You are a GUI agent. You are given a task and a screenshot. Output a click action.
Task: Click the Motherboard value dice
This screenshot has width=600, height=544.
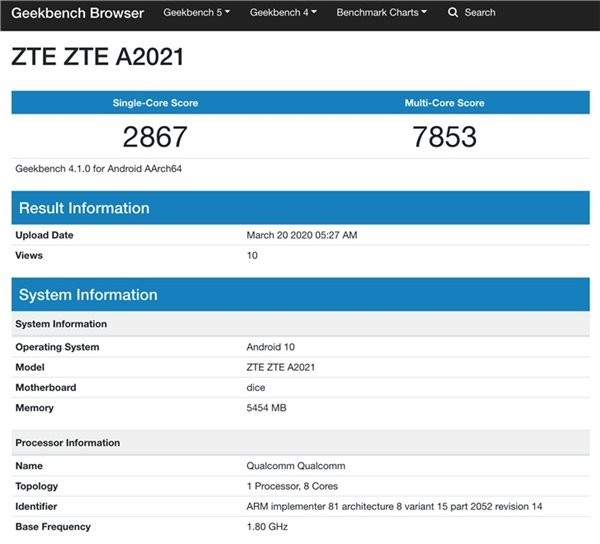(256, 387)
